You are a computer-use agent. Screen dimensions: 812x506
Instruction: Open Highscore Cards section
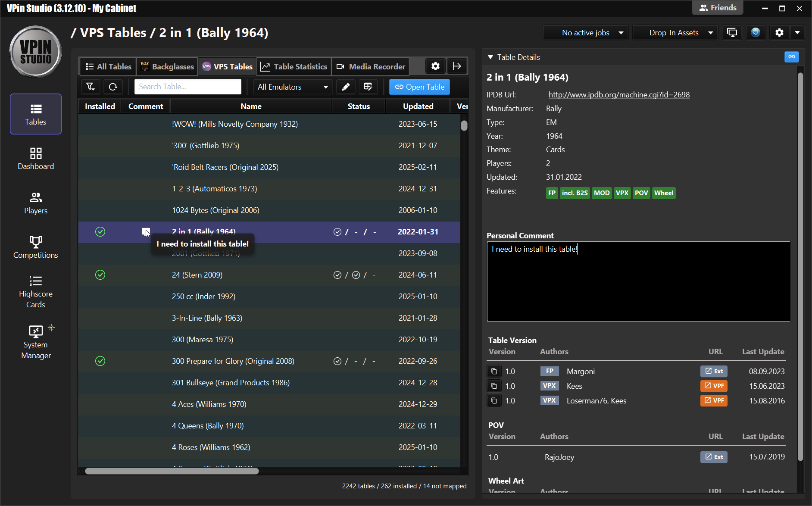36,292
